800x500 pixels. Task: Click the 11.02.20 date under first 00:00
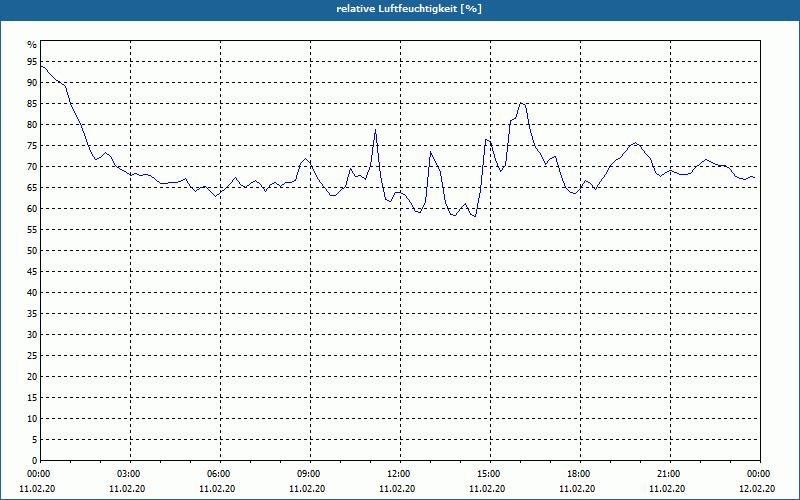coord(37,489)
